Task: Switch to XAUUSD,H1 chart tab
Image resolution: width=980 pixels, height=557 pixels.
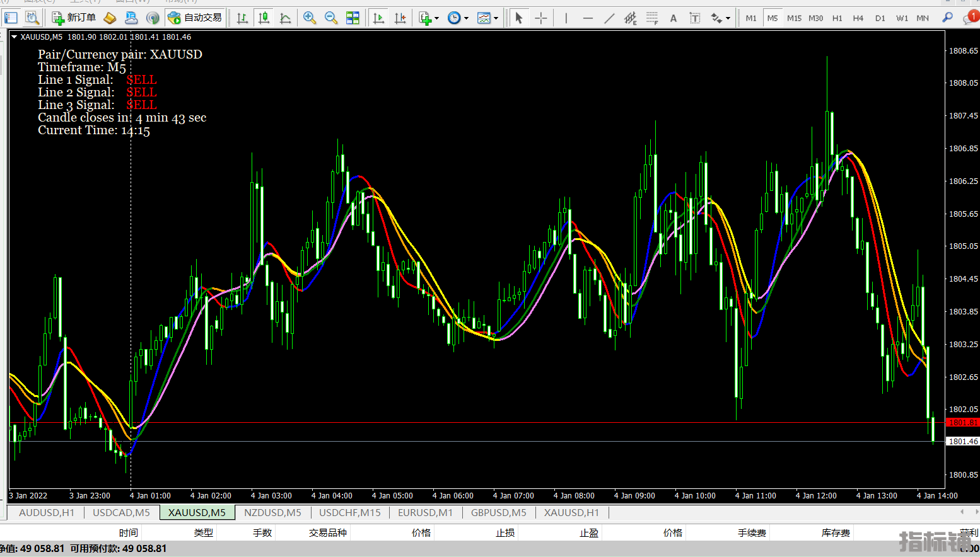Action: (571, 512)
